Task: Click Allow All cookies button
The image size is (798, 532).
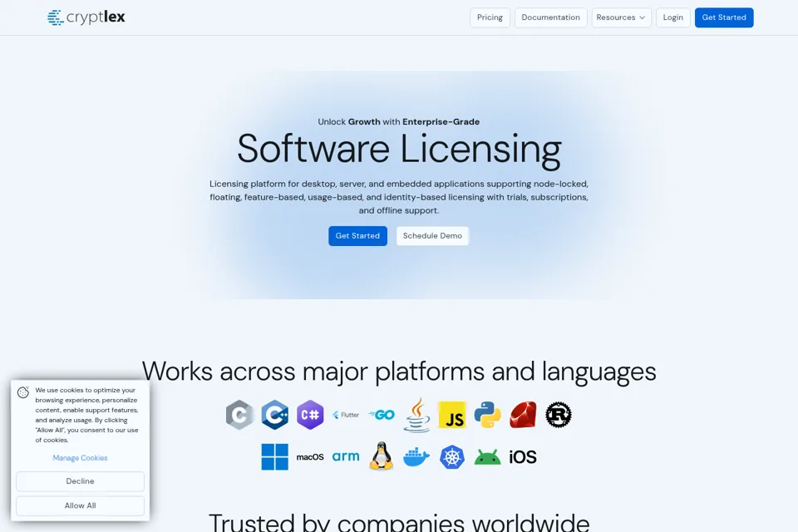Action: click(x=80, y=505)
